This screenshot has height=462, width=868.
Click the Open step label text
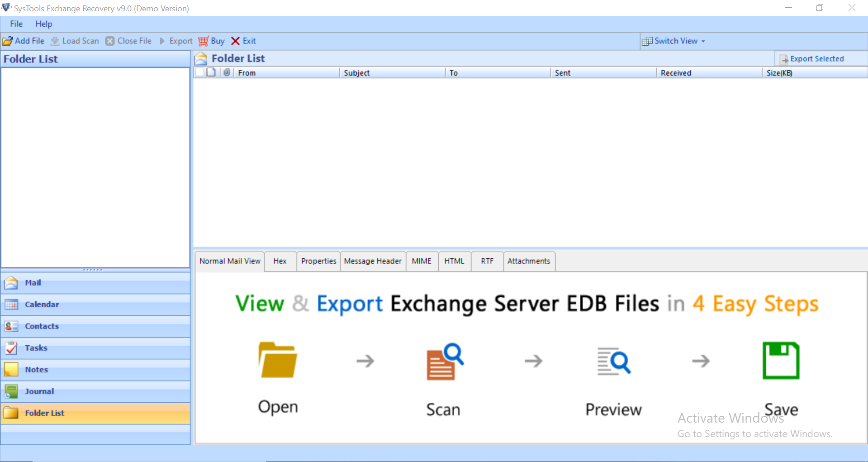[278, 407]
